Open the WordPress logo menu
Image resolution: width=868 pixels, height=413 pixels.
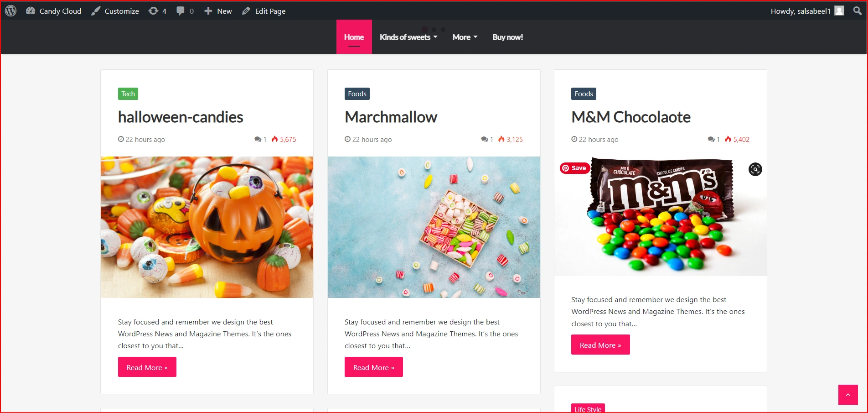click(11, 11)
